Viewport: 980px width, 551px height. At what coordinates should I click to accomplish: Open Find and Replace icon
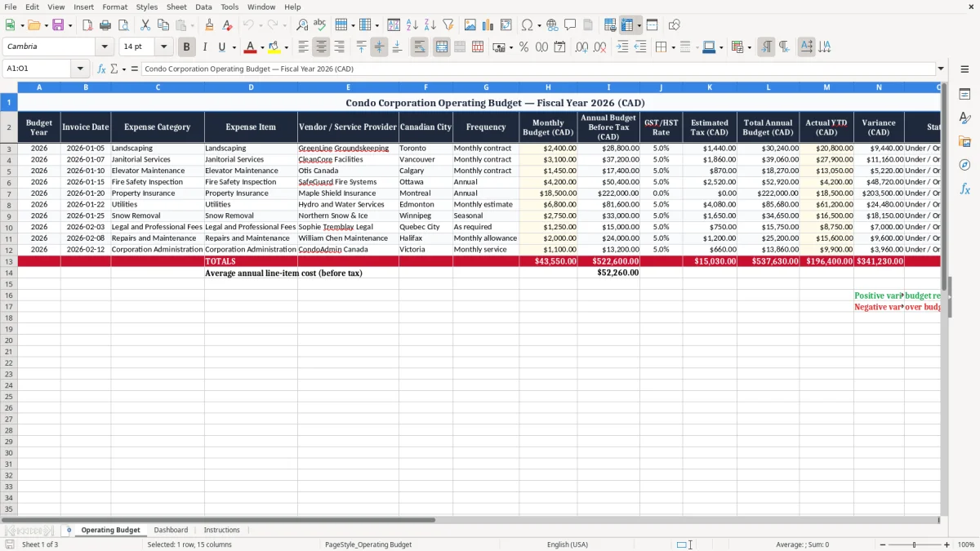click(302, 25)
